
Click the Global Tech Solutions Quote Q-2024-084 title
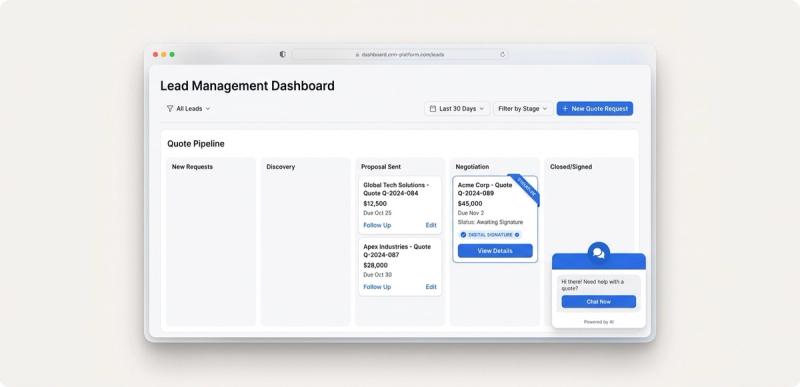point(396,189)
